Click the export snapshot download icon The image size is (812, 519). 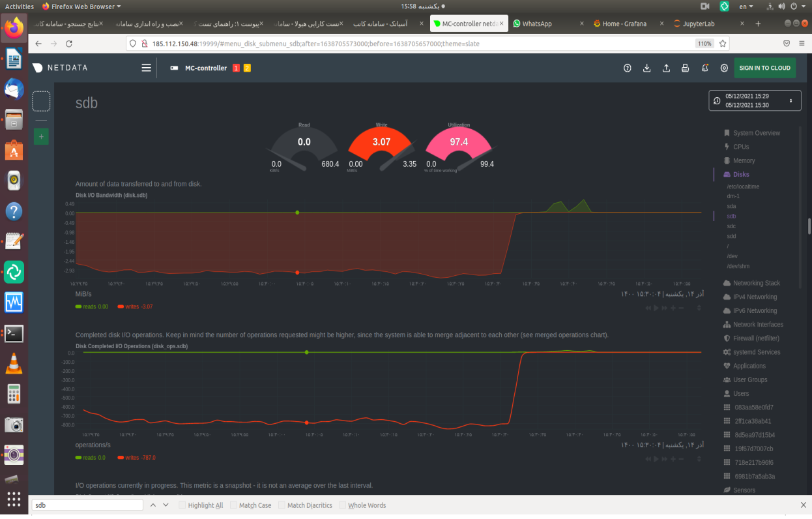[646, 68]
